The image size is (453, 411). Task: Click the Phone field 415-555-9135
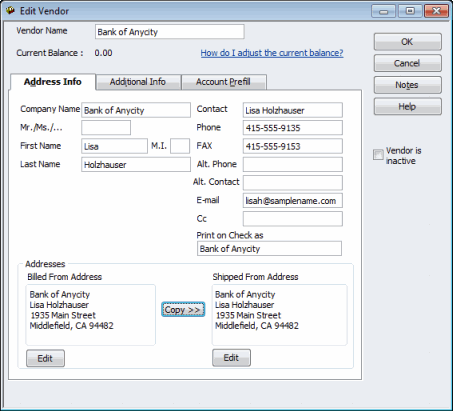(293, 128)
